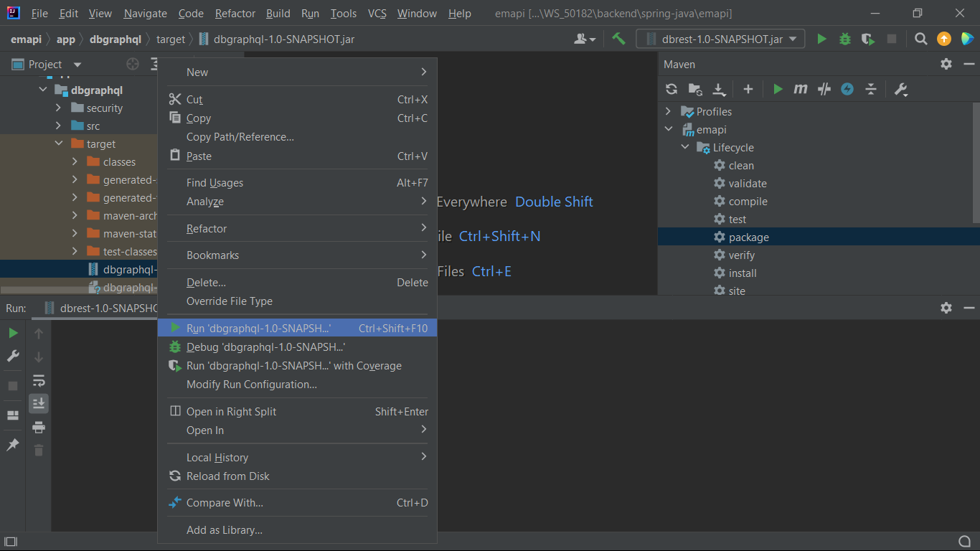Select the install lifecycle goal
Screen dimensions: 980x551
click(743, 273)
